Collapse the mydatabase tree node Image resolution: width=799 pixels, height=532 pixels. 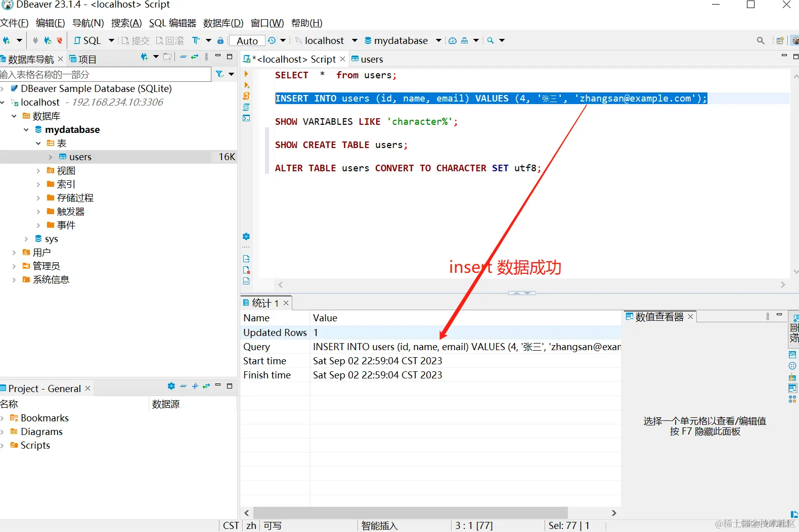[26, 130]
